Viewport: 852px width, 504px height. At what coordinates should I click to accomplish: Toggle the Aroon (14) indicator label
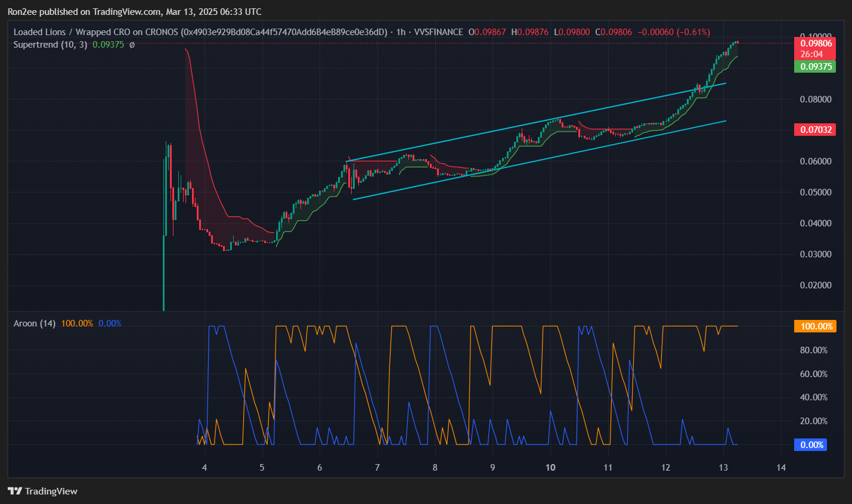(x=35, y=323)
